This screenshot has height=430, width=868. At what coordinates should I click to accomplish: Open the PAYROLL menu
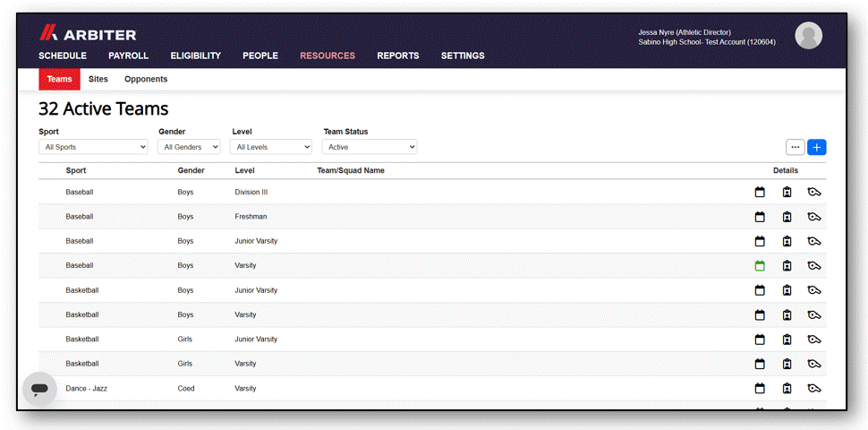point(129,56)
